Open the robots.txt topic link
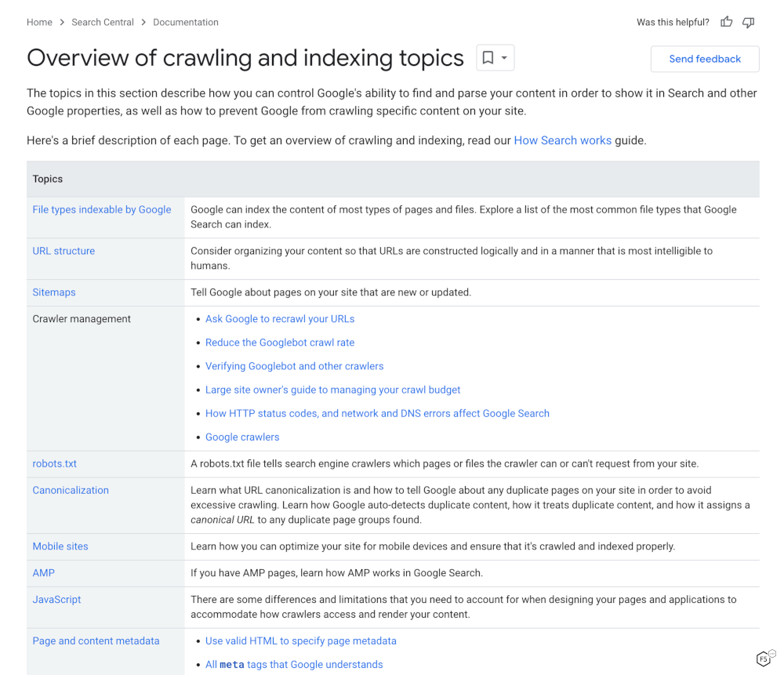This screenshot has width=784, height=675. pyautogui.click(x=55, y=463)
